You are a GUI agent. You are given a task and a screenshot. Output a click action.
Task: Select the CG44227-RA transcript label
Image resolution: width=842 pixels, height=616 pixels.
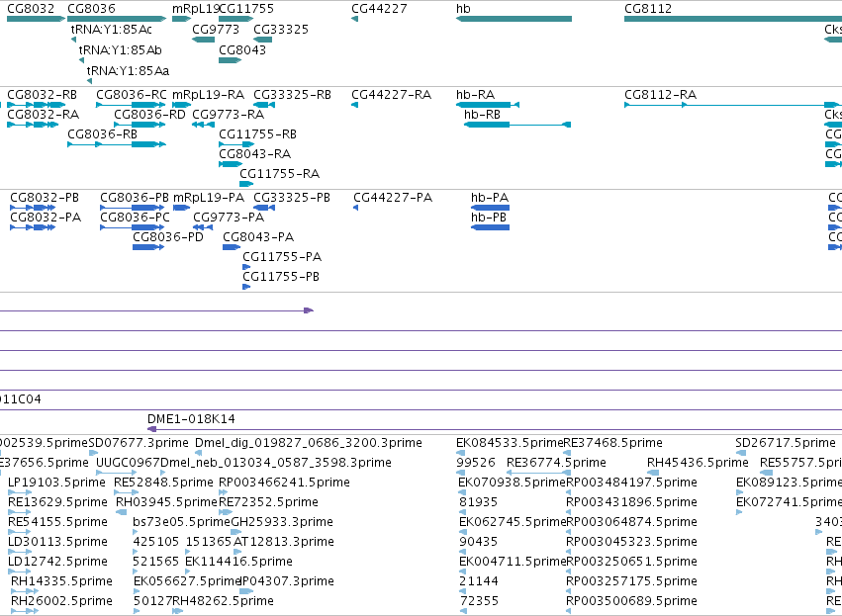tap(392, 95)
